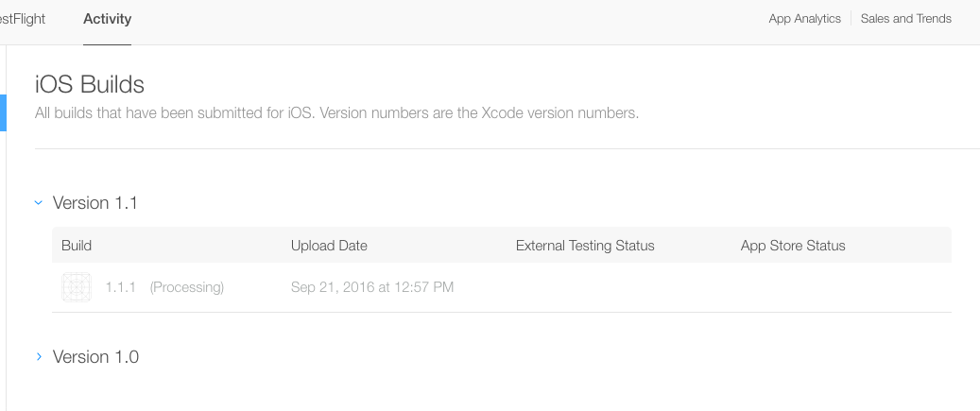
Task: Click the build 1.1.1 placeholder app icon
Action: [76, 286]
